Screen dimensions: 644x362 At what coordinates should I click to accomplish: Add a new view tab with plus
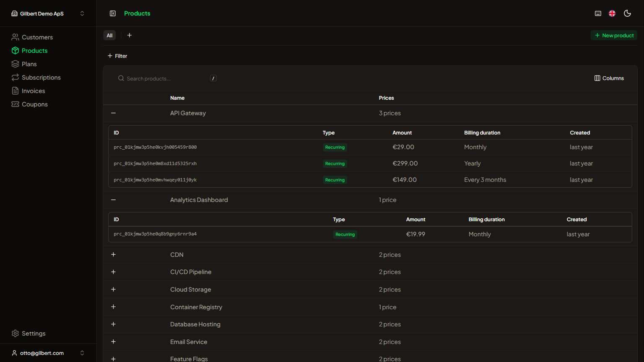(130, 36)
